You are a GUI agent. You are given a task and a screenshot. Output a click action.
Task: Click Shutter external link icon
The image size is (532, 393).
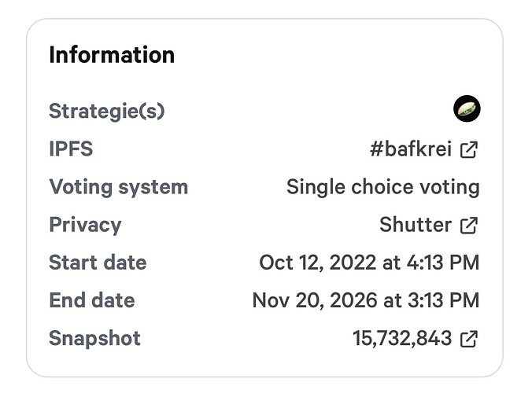[469, 226]
